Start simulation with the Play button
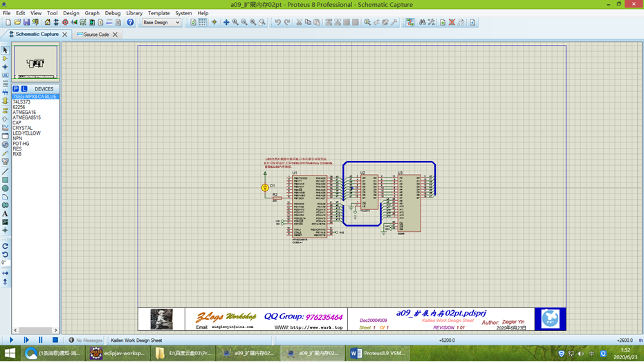 pyautogui.click(x=11, y=340)
